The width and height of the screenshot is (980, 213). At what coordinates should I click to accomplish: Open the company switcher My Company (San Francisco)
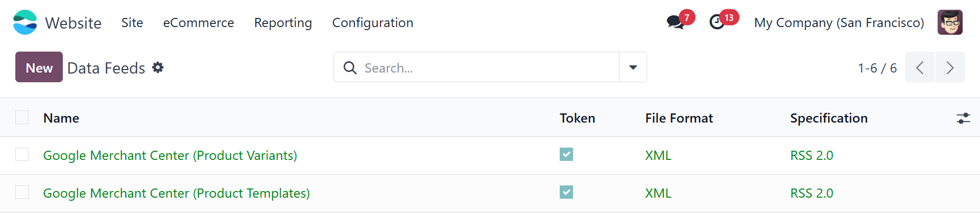click(839, 22)
